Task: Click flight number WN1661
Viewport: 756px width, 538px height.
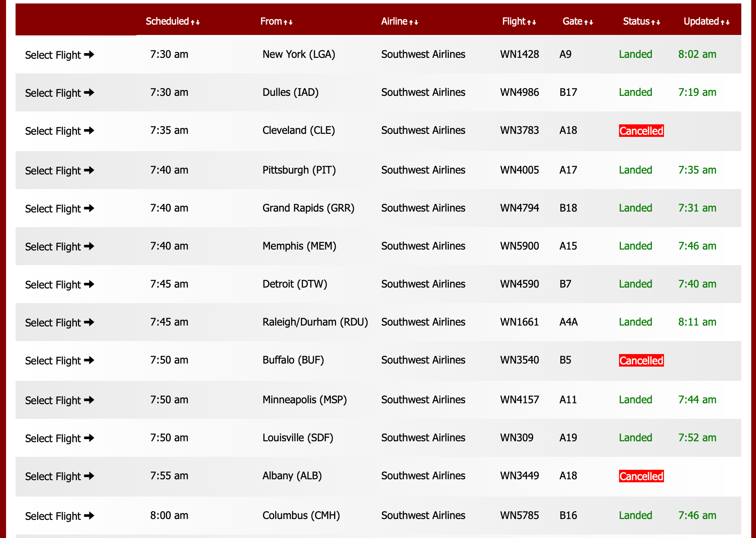Action: pos(519,322)
